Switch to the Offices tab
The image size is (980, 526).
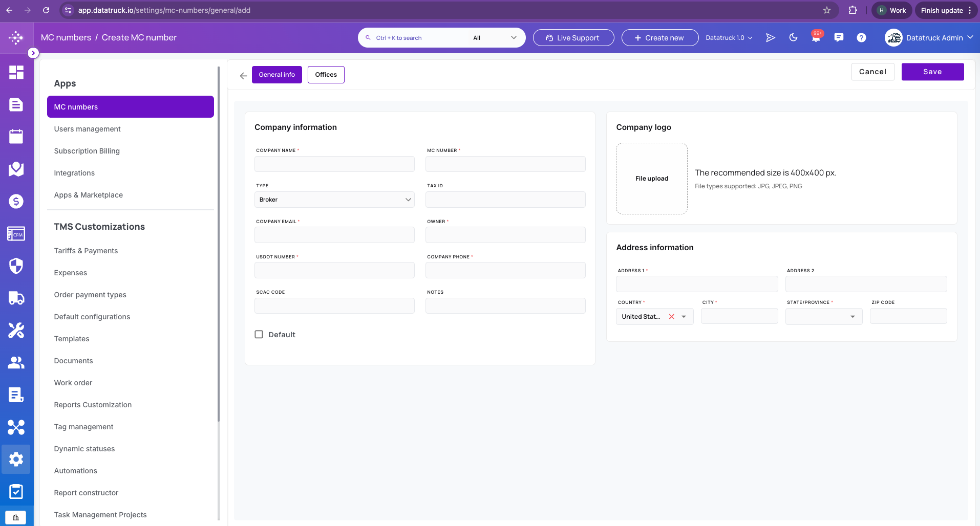(x=326, y=75)
